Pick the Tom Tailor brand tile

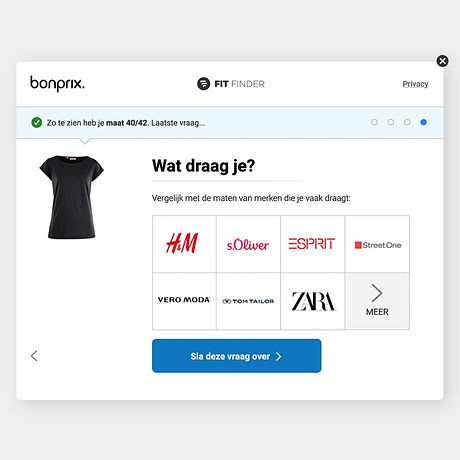[248, 301]
